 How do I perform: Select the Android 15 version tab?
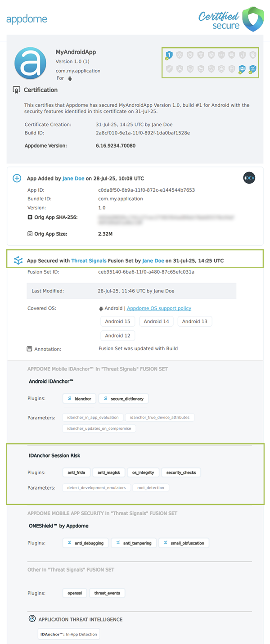tap(117, 321)
